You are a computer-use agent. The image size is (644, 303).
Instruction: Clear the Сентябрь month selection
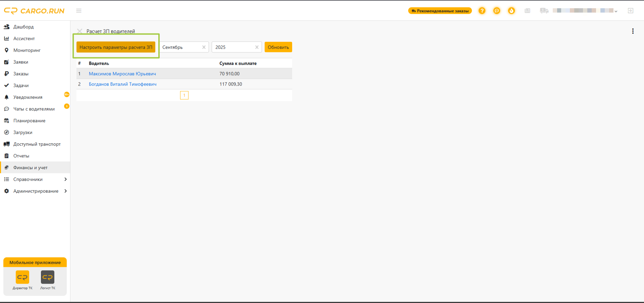tap(204, 47)
